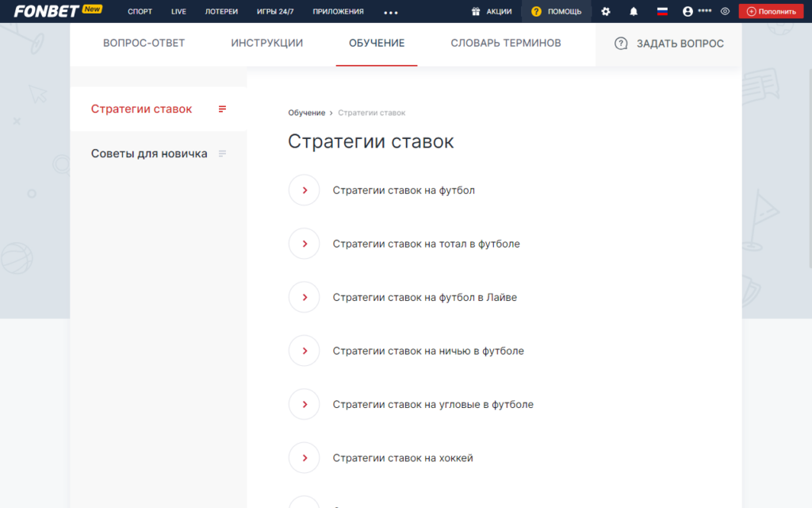Open Стратегии ставок на тотал в футболе
Image resolution: width=812 pixels, height=508 pixels.
click(426, 244)
